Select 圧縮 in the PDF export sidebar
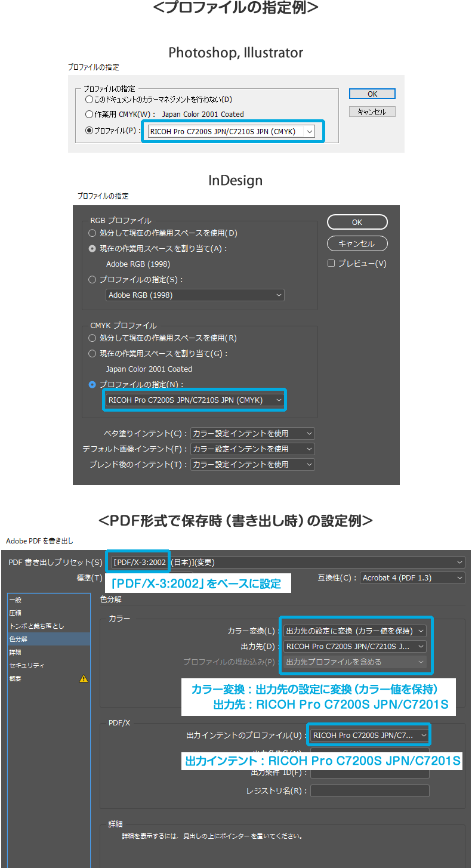Viewport: 472px width, 868px height. [x=49, y=613]
